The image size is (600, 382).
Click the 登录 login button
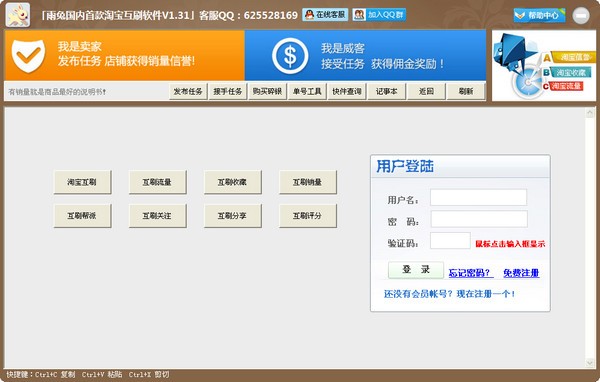point(416,269)
